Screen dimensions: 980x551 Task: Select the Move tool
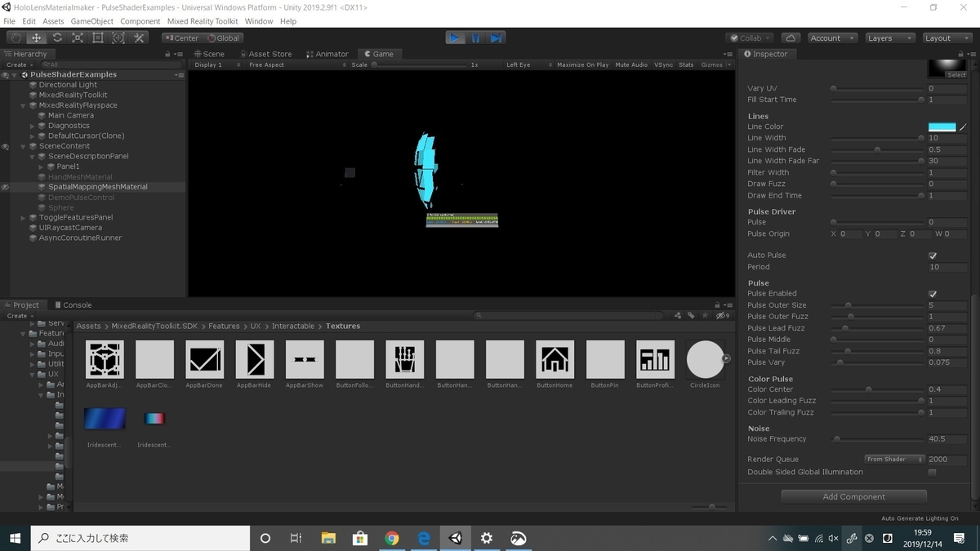click(x=37, y=38)
